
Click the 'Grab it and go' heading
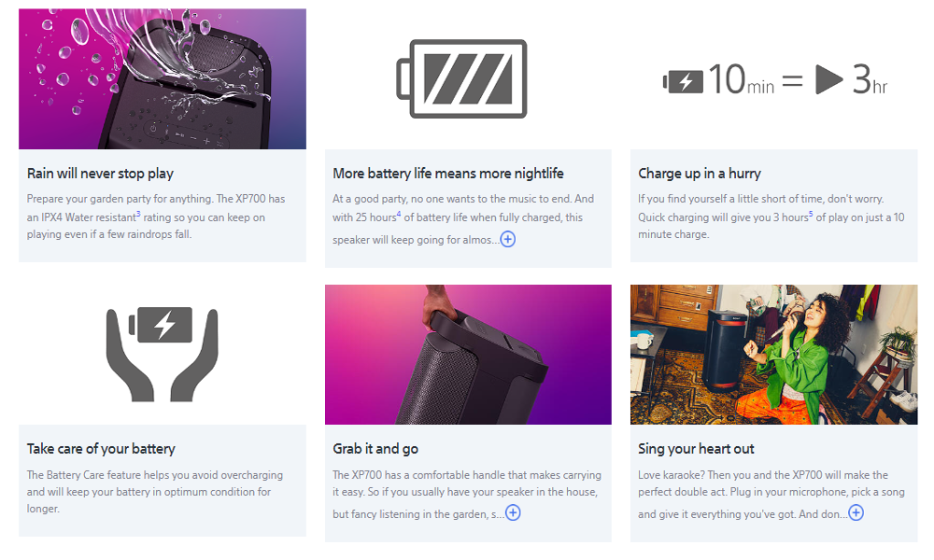[x=375, y=449]
